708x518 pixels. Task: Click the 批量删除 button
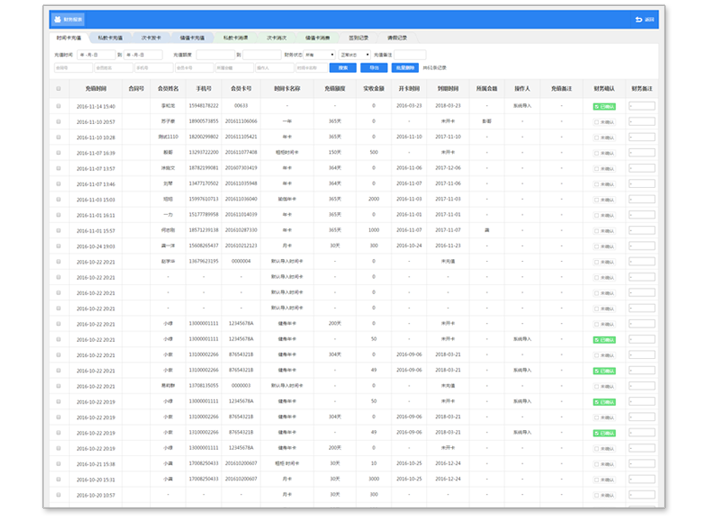tap(404, 68)
